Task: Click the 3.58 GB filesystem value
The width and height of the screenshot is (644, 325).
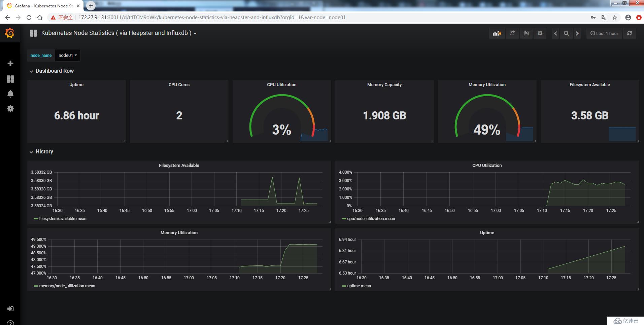Action: tap(590, 116)
